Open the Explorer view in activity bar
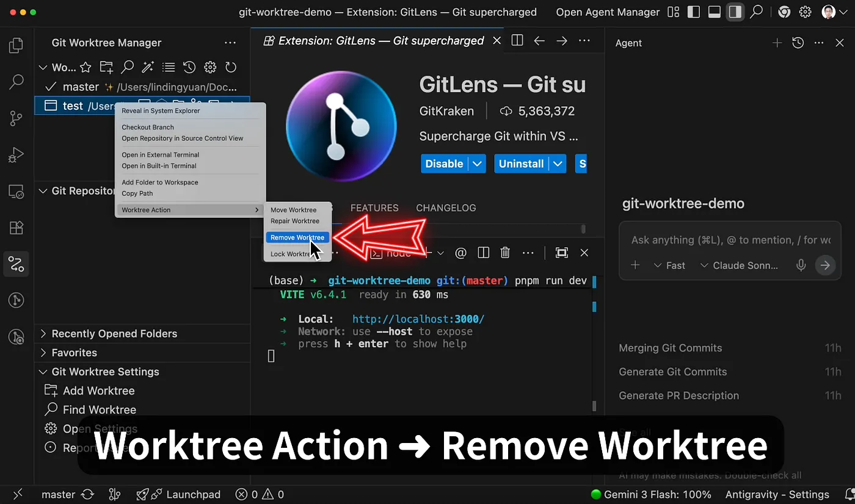 [x=16, y=46]
